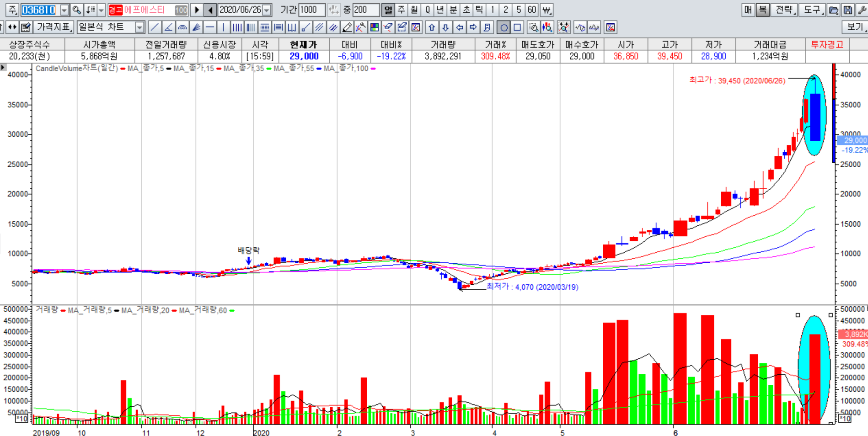Image resolution: width=868 pixels, height=436 pixels.
Task: Select the angle line drawing tool
Action: [x=169, y=27]
